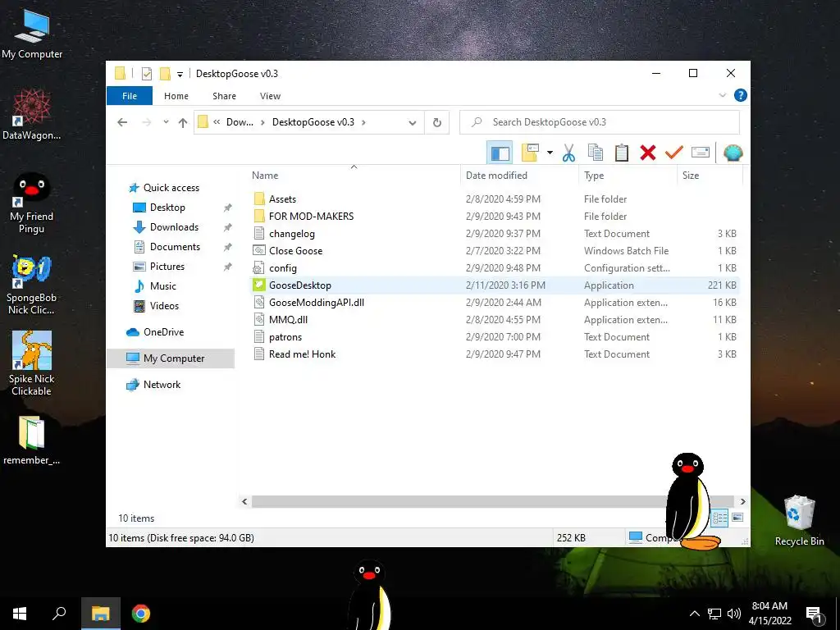This screenshot has width=840, height=630.
Task: Select Documents in the navigation pane
Action: 175,247
